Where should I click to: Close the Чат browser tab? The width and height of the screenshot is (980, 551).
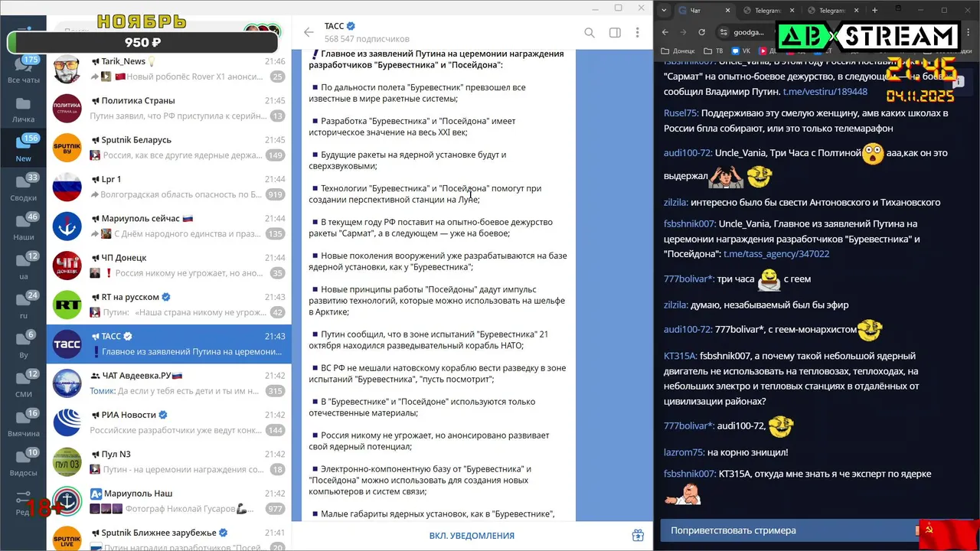coord(727,10)
